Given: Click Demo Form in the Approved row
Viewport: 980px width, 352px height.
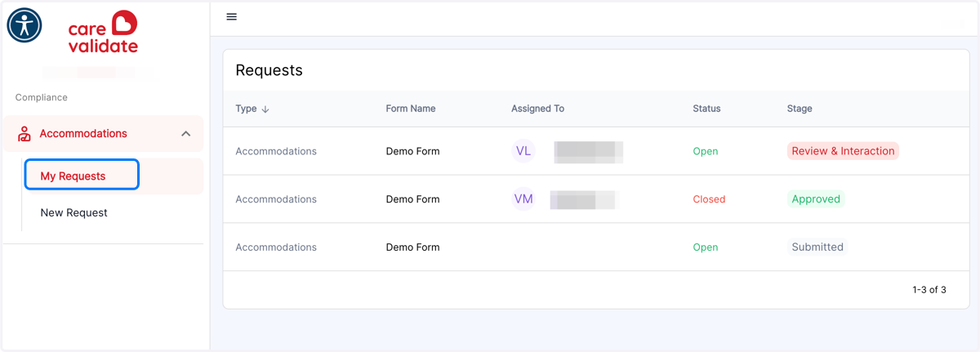Looking at the screenshot, I should click(x=412, y=199).
